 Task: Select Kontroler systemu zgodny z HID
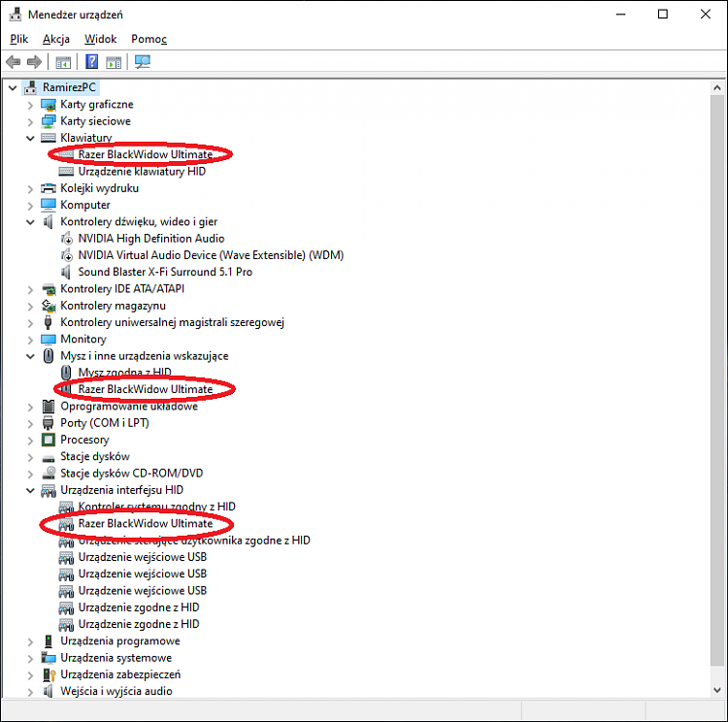(x=157, y=507)
